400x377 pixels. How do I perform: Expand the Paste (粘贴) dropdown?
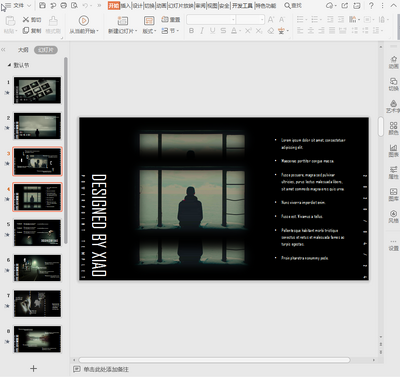click(x=10, y=31)
